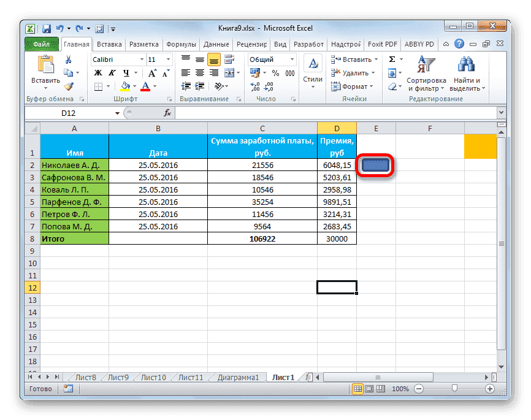Increase font size with A-up icon
The image size is (531, 420).
[152, 73]
